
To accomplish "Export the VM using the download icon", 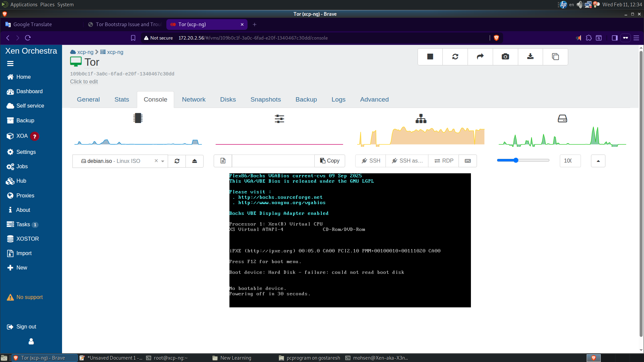I will click(x=530, y=57).
